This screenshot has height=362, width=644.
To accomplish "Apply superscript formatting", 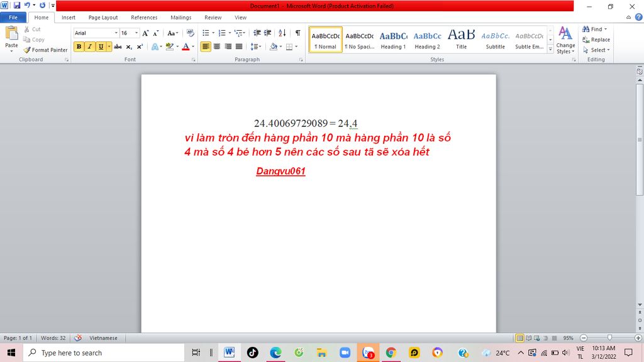I will (140, 47).
